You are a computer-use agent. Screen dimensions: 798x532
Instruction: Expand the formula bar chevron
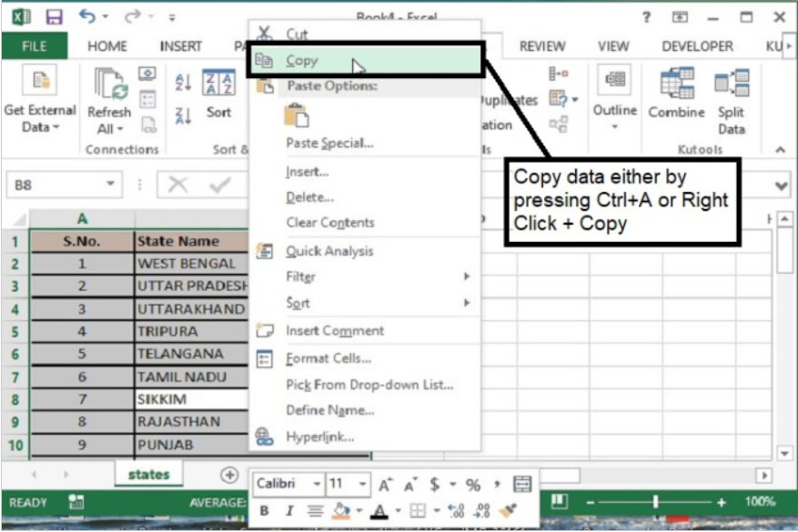tap(782, 186)
